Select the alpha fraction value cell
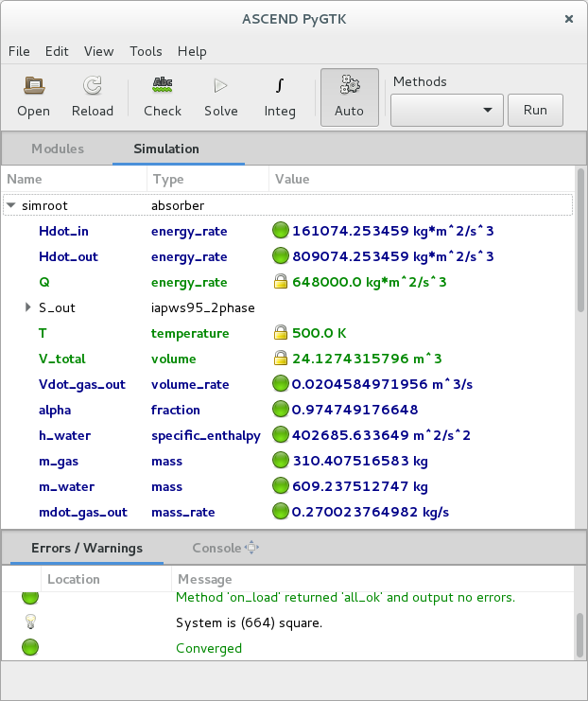Viewport: 588px width, 701px height. [355, 410]
